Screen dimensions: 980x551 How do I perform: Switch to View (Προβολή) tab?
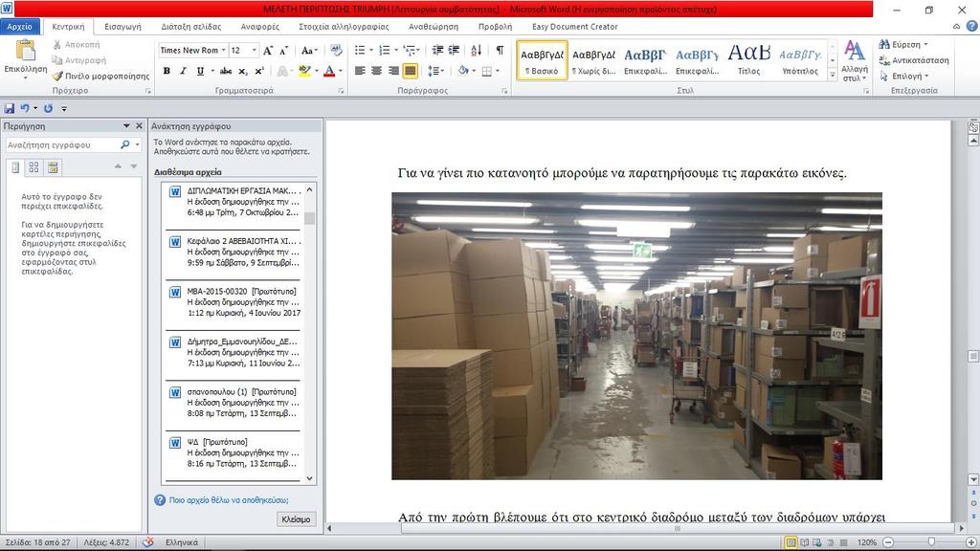[x=495, y=26]
